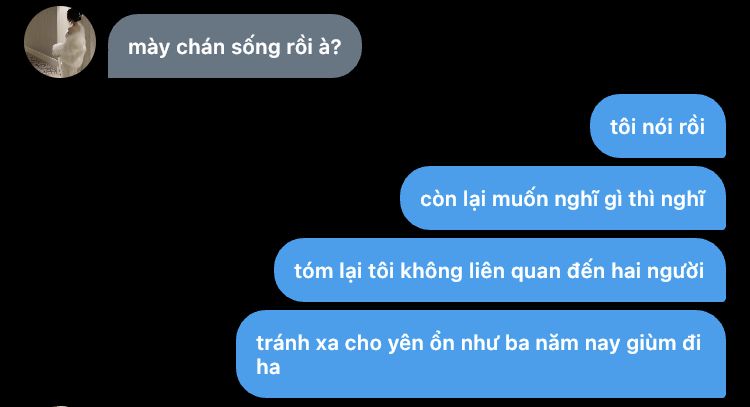Click the word "còn" starting the second blue message

point(438,199)
